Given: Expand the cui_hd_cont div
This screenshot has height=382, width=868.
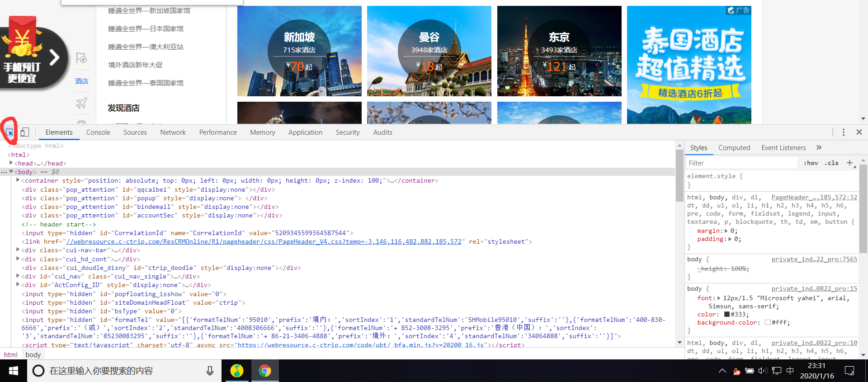Looking at the screenshot, I should tap(18, 259).
